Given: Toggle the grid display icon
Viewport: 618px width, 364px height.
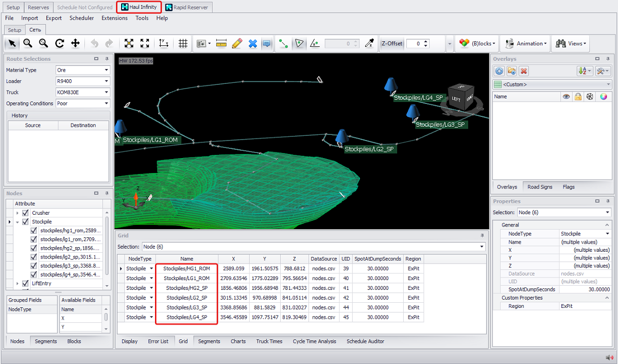Looking at the screenshot, I should [x=183, y=44].
